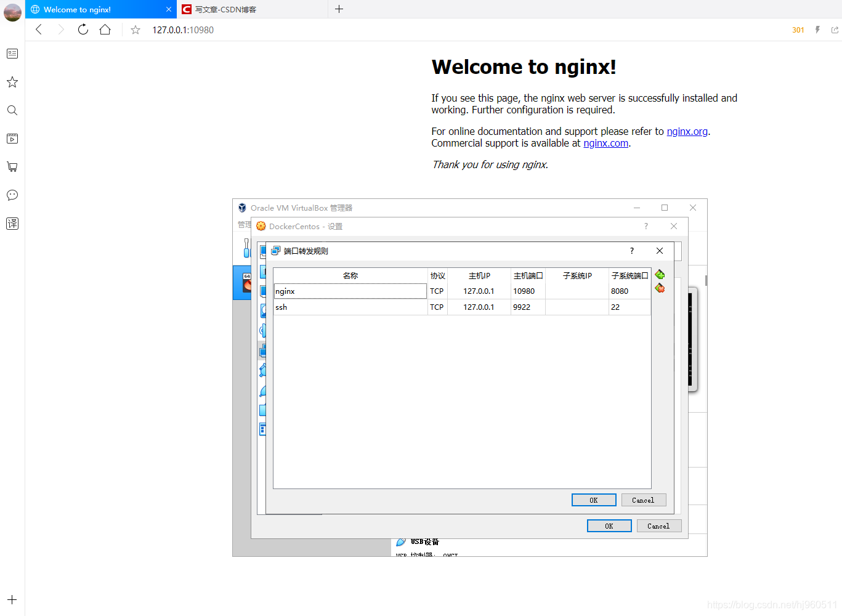Click the share icon in the browser toolbar

pyautogui.click(x=835, y=30)
